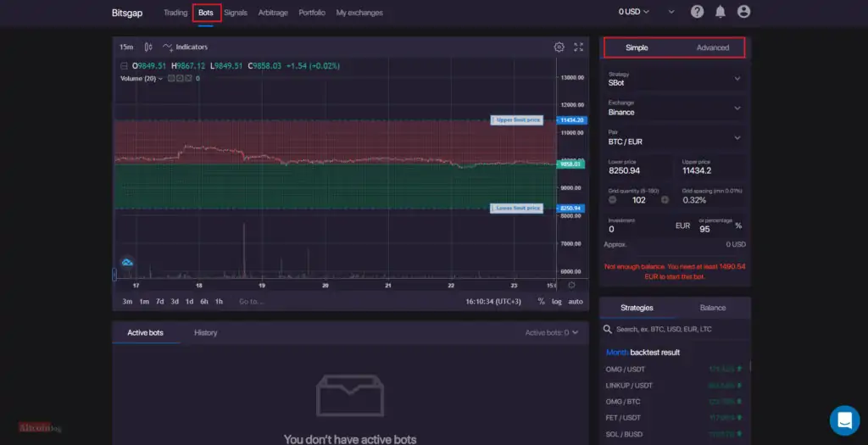Click the blue cloud chart logo icon
Viewport: 868px width, 445px height.
click(127, 262)
